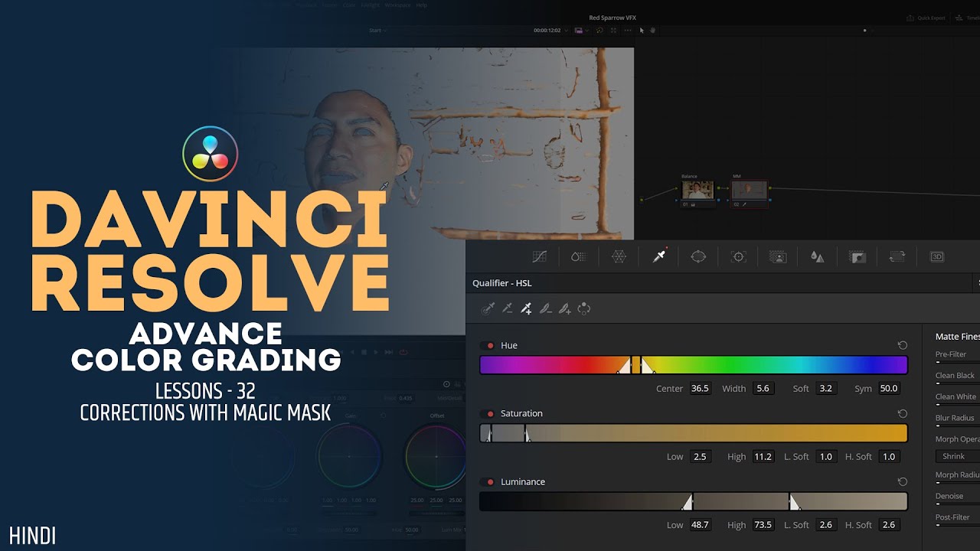Click the Pre-Filter slider
The width and height of the screenshot is (980, 551).
(x=958, y=362)
